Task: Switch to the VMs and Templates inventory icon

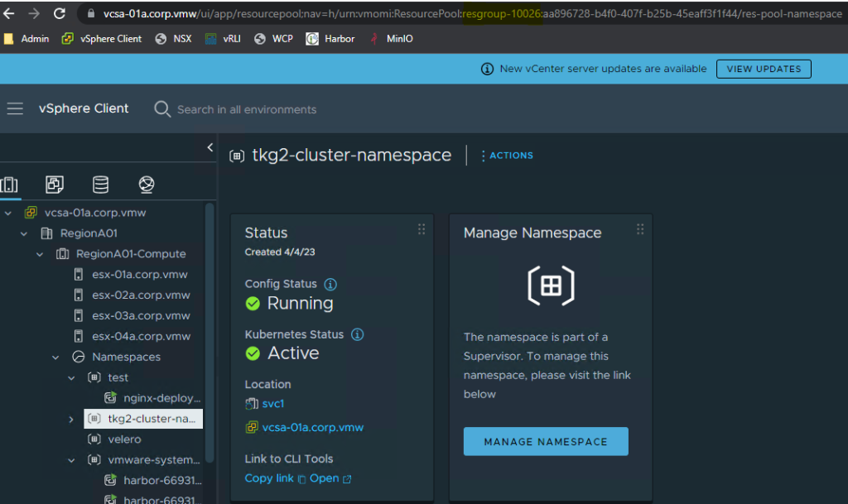Action: coord(54,184)
